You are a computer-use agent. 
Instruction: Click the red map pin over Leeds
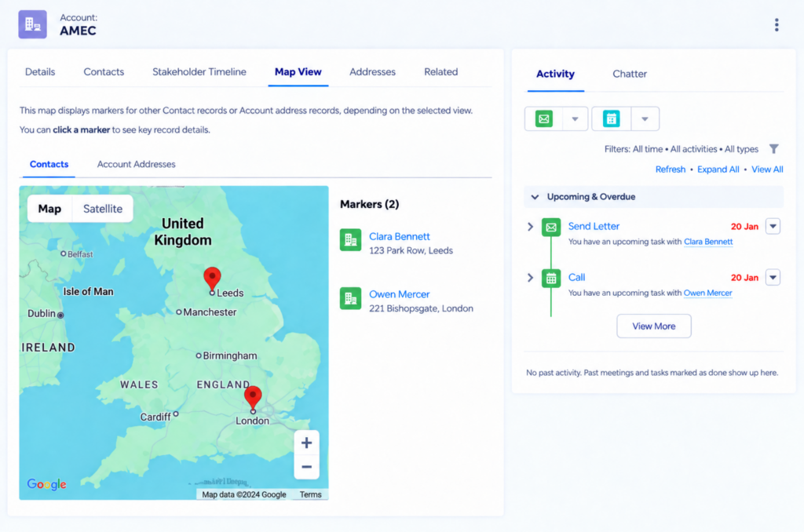click(212, 279)
